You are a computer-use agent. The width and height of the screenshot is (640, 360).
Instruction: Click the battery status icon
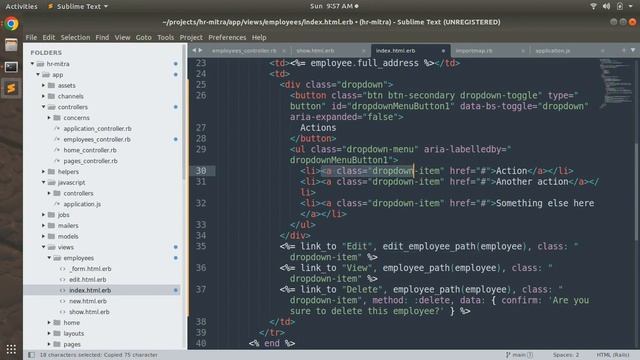(620, 6)
